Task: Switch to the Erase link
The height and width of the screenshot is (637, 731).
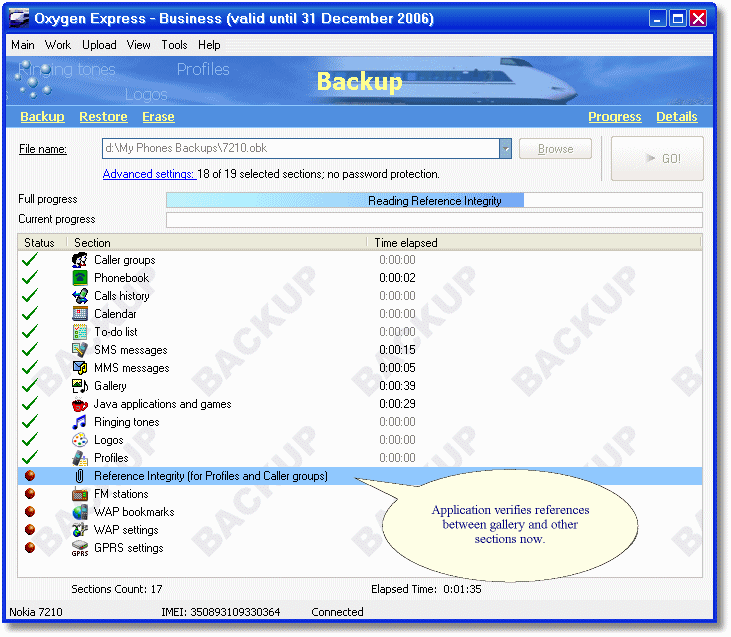Action: pyautogui.click(x=159, y=117)
